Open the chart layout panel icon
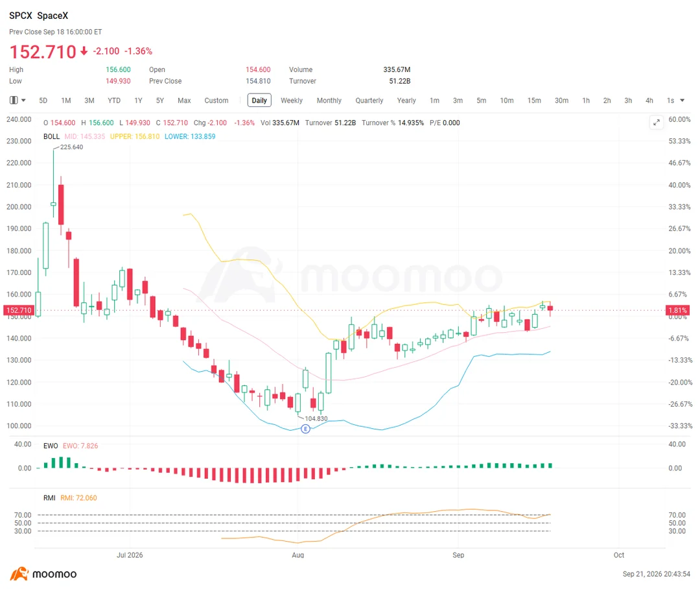 click(14, 100)
